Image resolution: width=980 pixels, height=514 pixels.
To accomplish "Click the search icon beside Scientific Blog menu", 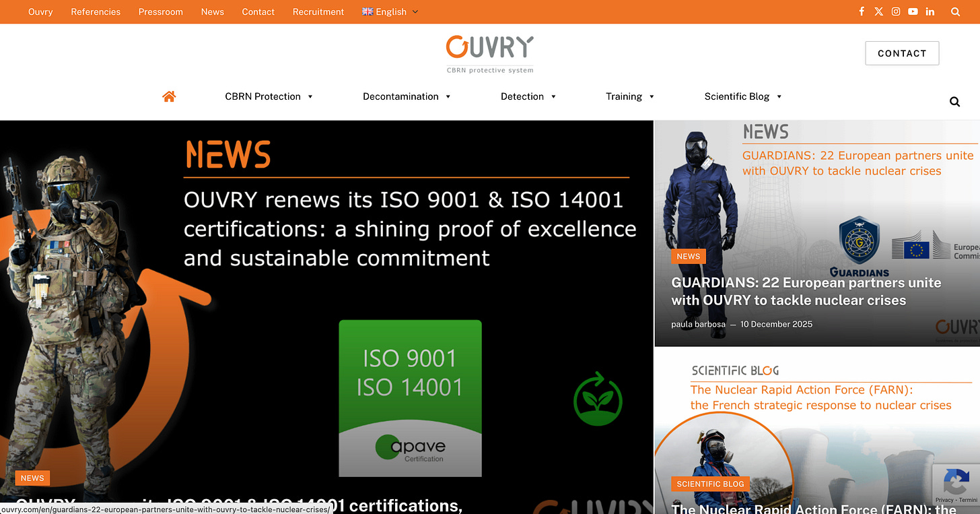I will 954,102.
